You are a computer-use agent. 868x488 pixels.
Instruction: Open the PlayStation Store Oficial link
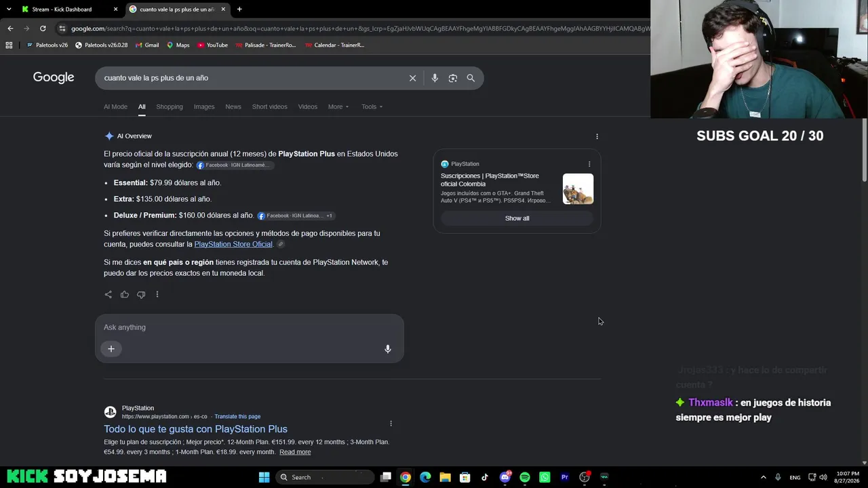click(233, 244)
